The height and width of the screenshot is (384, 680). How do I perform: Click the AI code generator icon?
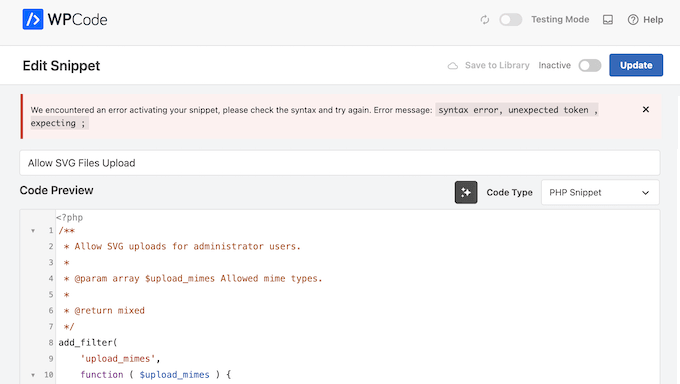[466, 192]
